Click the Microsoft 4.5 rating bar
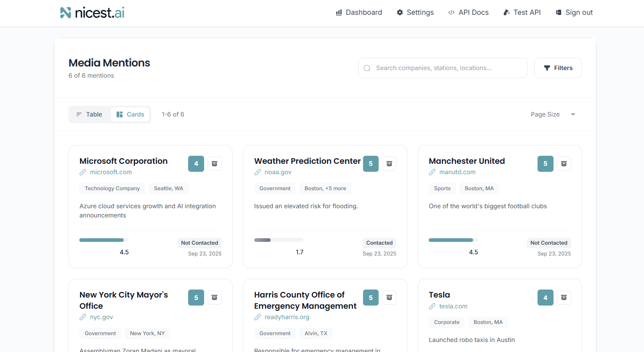644x352 pixels. [104, 240]
